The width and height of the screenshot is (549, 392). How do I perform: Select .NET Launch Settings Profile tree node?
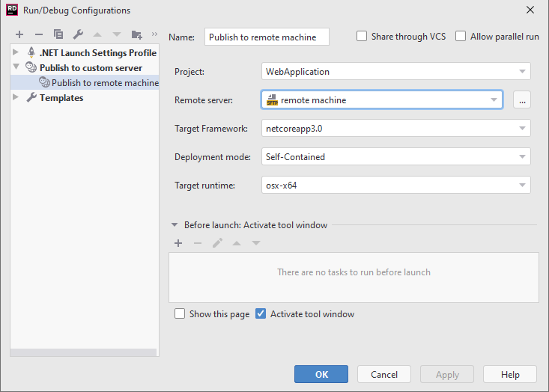[97, 53]
